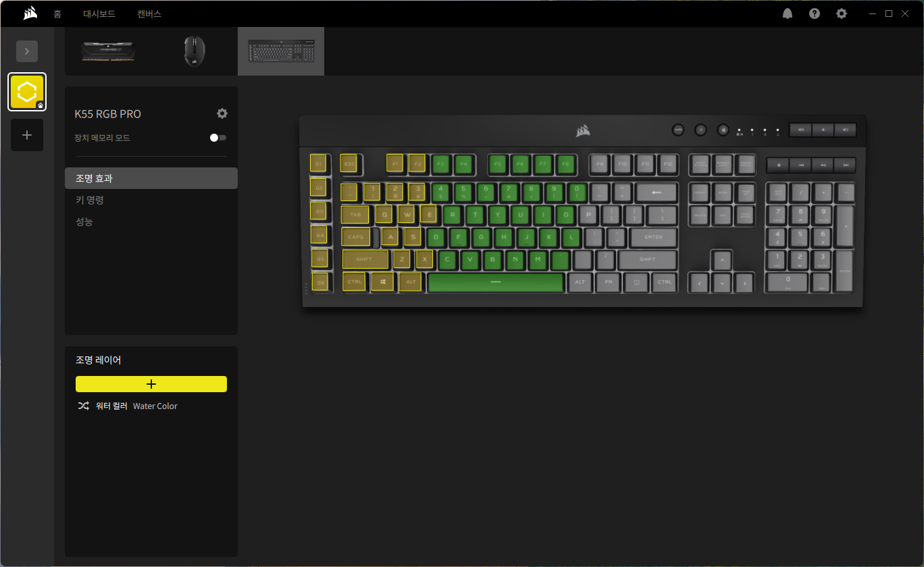This screenshot has height=567, width=924.
Task: Click the G6 macro key
Action: click(321, 282)
